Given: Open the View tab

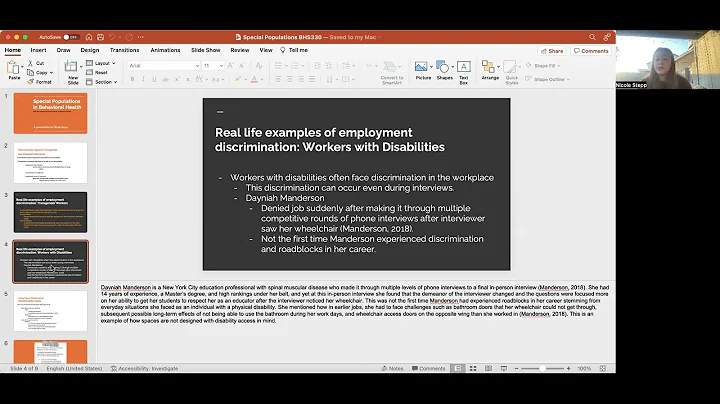Looking at the screenshot, I should 266,50.
